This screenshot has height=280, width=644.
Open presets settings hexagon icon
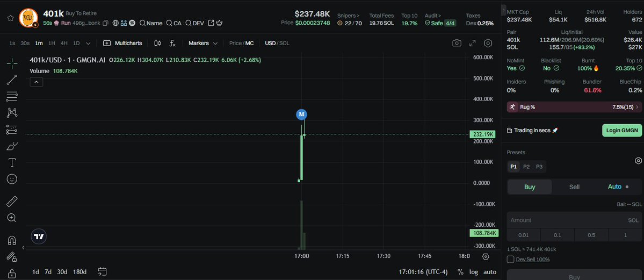(x=638, y=161)
